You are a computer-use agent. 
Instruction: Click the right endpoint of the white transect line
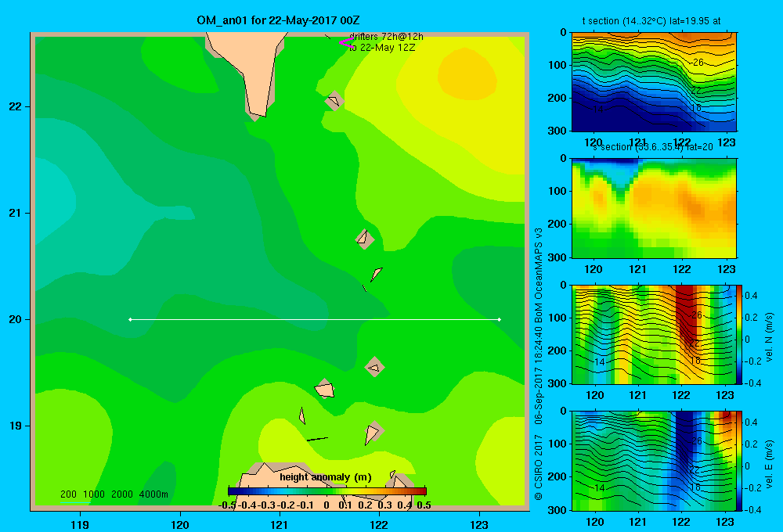pos(500,319)
